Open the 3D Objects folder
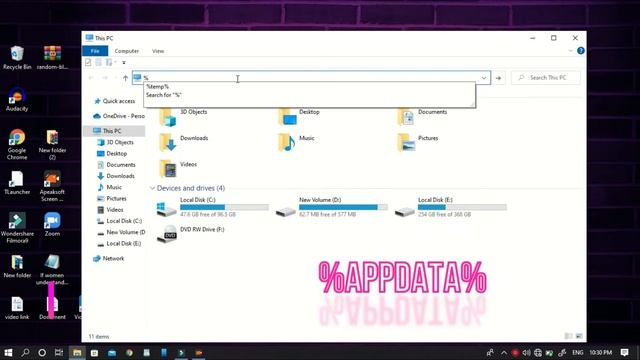 click(x=183, y=117)
